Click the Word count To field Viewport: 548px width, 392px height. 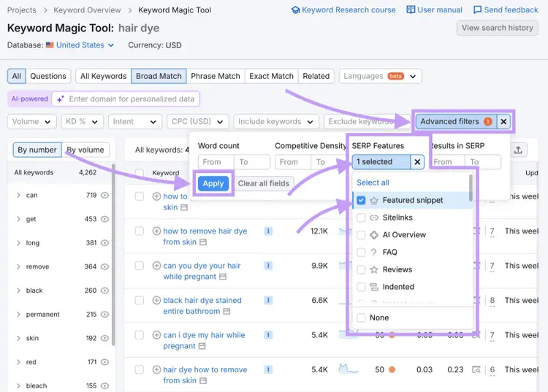point(252,162)
